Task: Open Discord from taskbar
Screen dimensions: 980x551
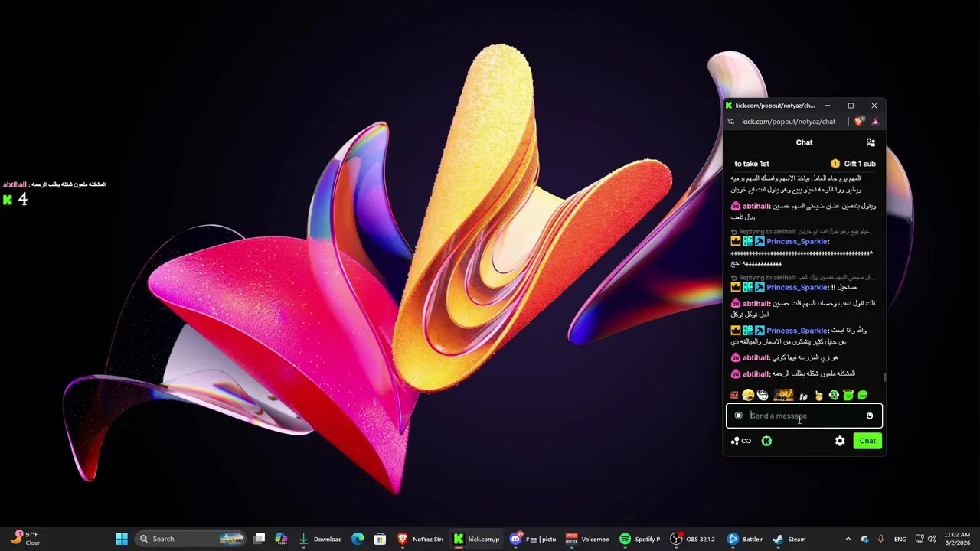Action: (x=532, y=539)
